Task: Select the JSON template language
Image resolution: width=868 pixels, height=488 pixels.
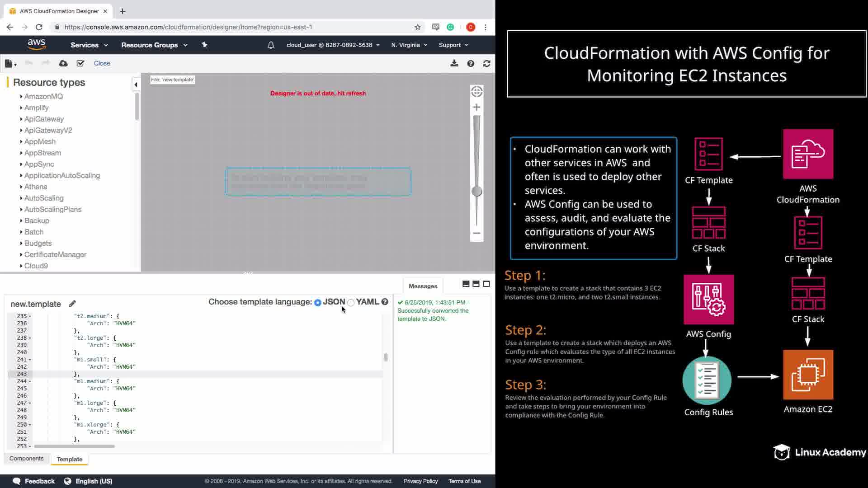Action: 318,302
